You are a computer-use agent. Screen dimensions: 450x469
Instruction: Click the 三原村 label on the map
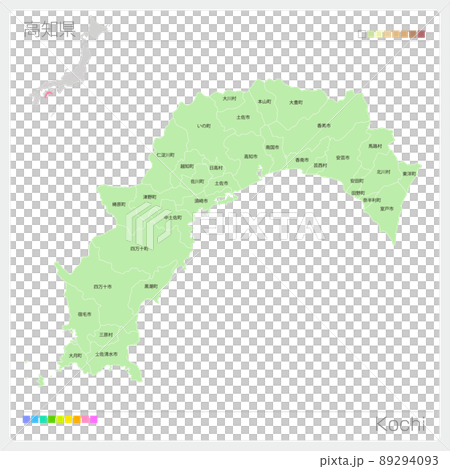106,334
